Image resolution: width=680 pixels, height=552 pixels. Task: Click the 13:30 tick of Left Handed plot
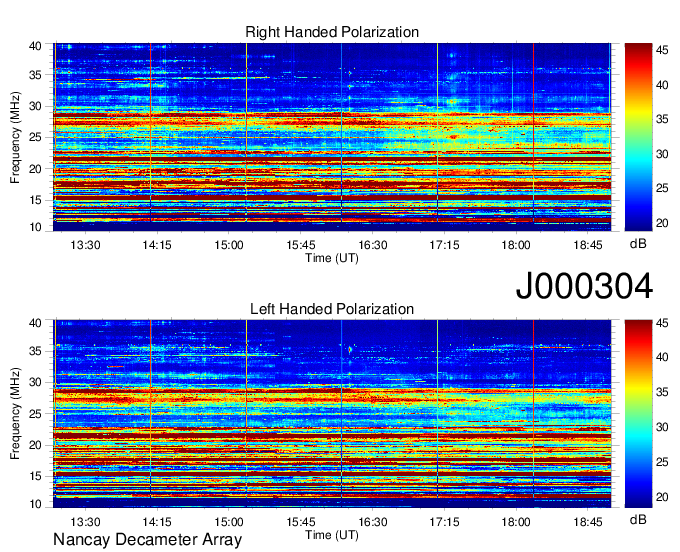tap(85, 522)
